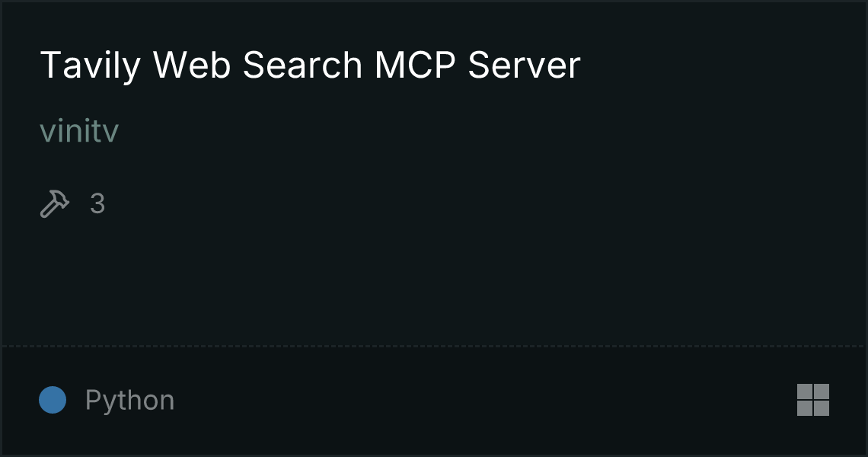Click the hammer tools icon
868x457 pixels.
[55, 203]
